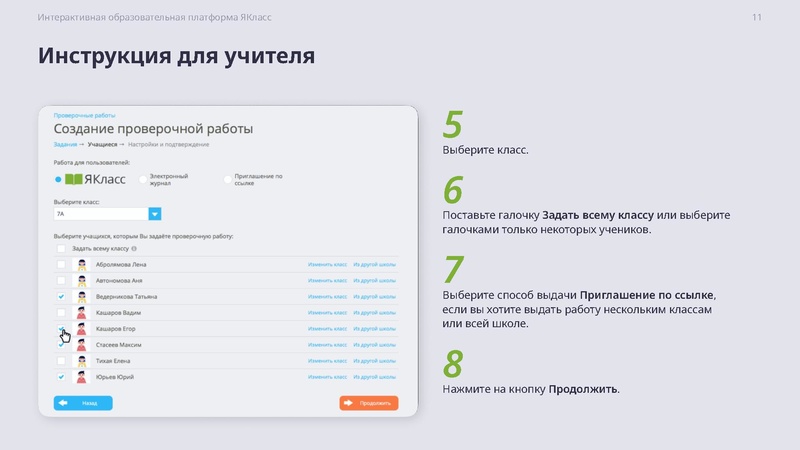
Task: Click Из другой школы for Автономова Аня
Action: [x=374, y=281]
